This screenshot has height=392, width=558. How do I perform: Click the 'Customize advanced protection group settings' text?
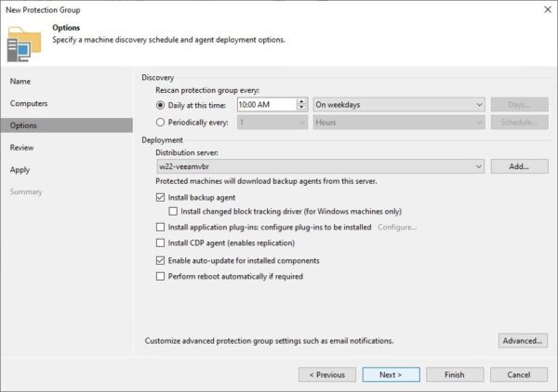tap(269, 341)
